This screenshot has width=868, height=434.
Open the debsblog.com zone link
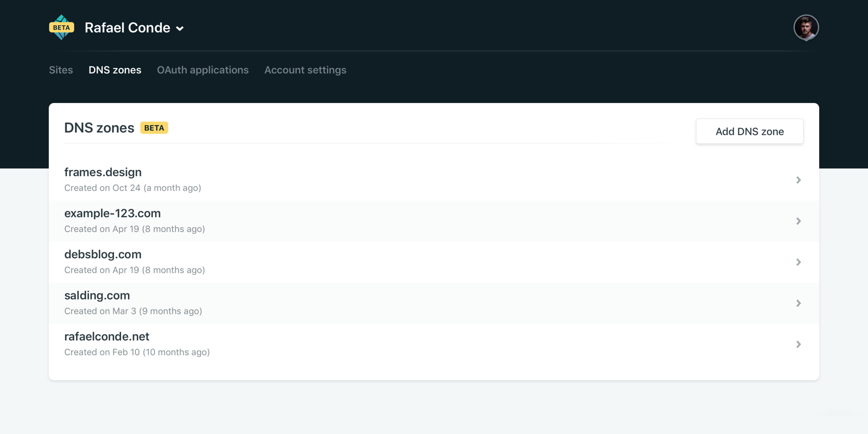[103, 254]
